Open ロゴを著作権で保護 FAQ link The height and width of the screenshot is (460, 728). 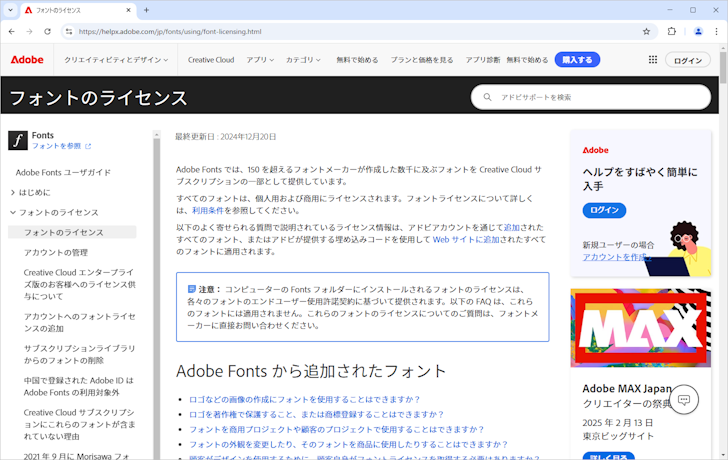(x=317, y=414)
